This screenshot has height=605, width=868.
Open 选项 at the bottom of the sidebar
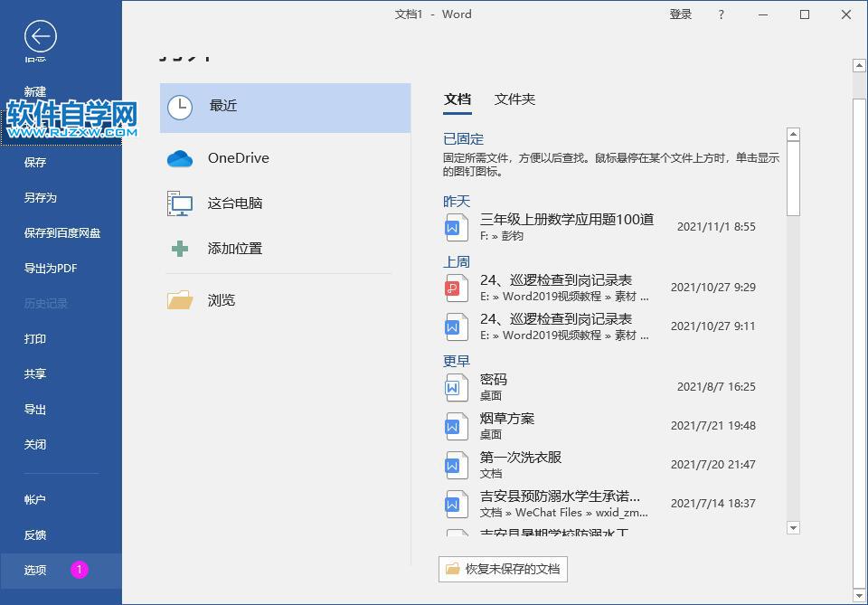point(36,571)
